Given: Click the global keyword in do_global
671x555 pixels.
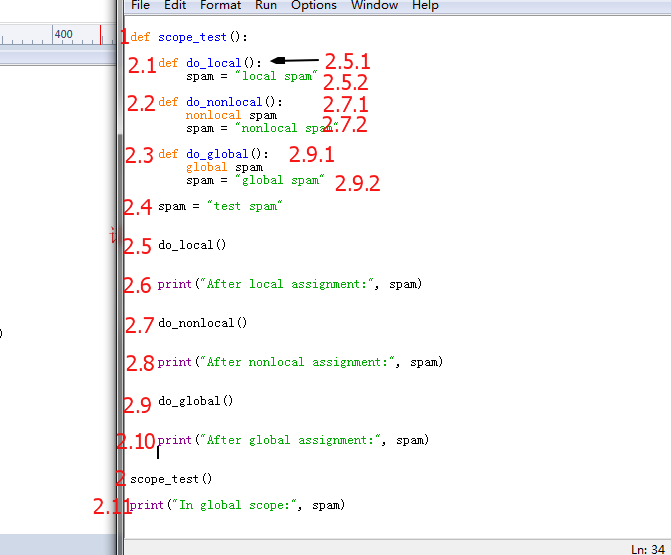Looking at the screenshot, I should point(206,167).
